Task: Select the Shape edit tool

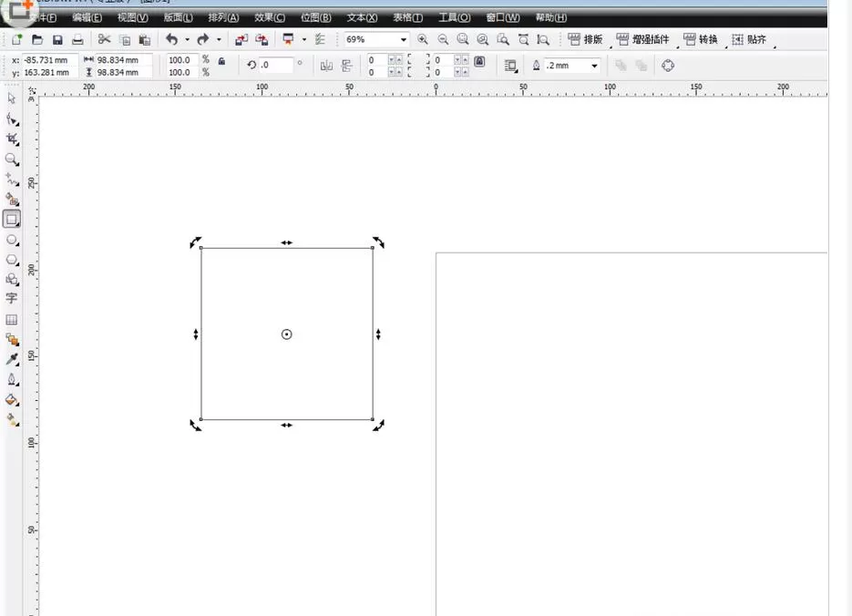Action: (12, 119)
